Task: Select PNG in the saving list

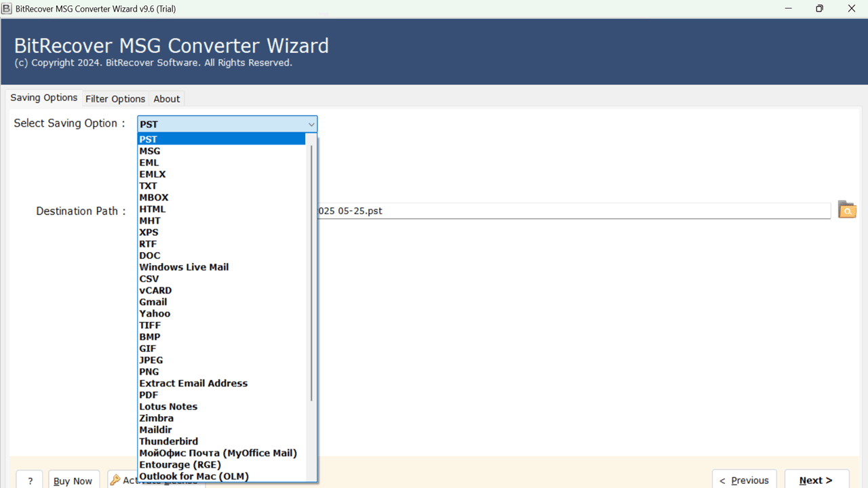Action: pyautogui.click(x=222, y=371)
